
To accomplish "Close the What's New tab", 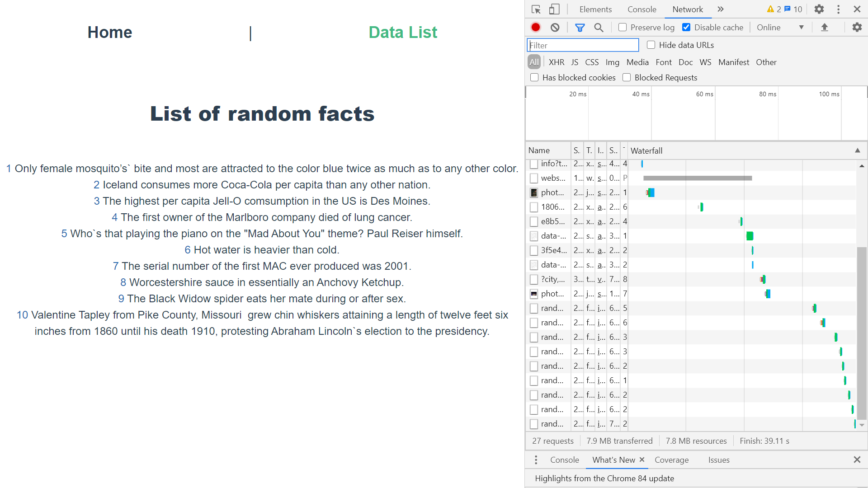I will click(x=642, y=460).
